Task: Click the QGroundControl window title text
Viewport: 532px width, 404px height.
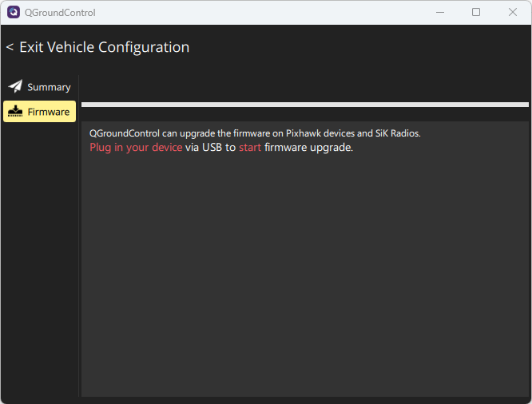Action: click(x=61, y=13)
